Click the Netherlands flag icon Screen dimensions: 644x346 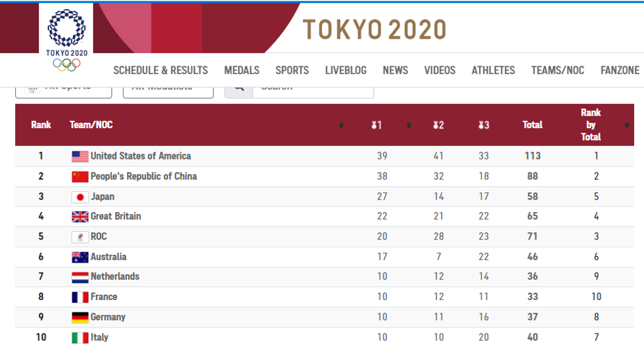coord(80,277)
